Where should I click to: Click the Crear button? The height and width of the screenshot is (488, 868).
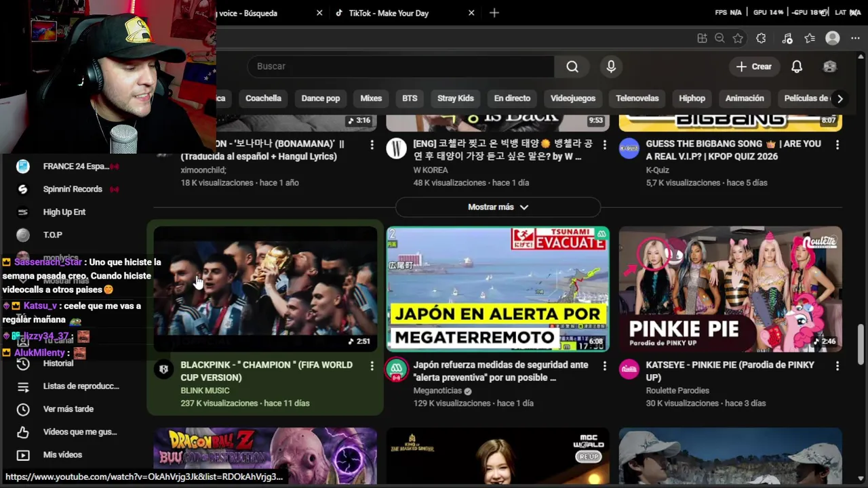(x=754, y=66)
